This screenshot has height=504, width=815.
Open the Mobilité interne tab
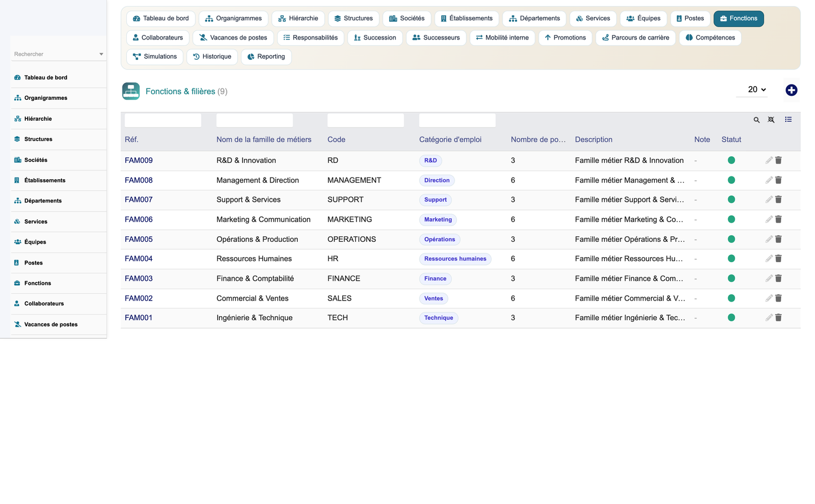[x=502, y=38]
